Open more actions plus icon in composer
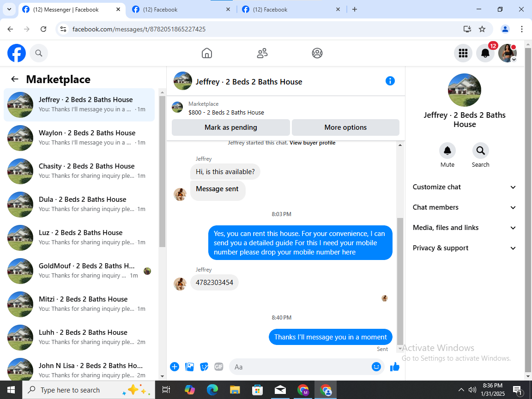 (175, 367)
